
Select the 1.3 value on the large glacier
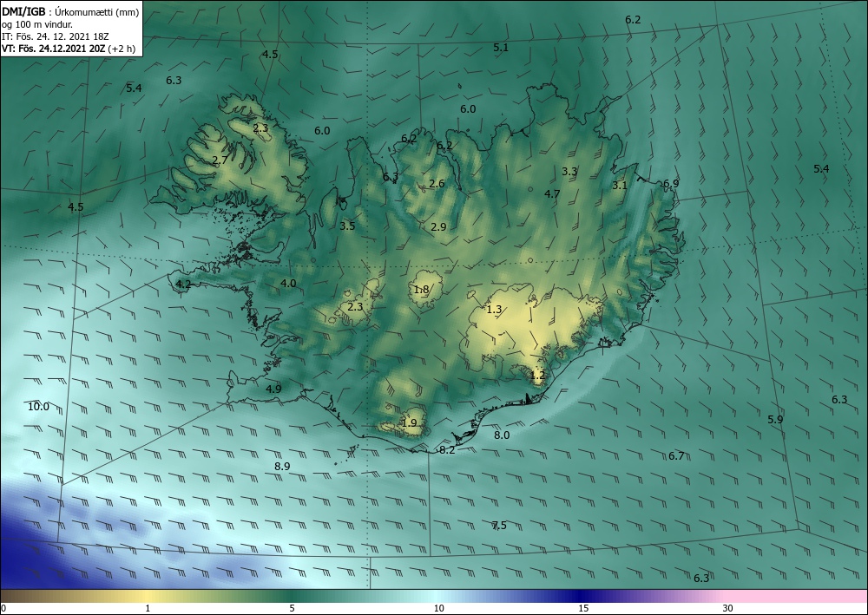(494, 309)
